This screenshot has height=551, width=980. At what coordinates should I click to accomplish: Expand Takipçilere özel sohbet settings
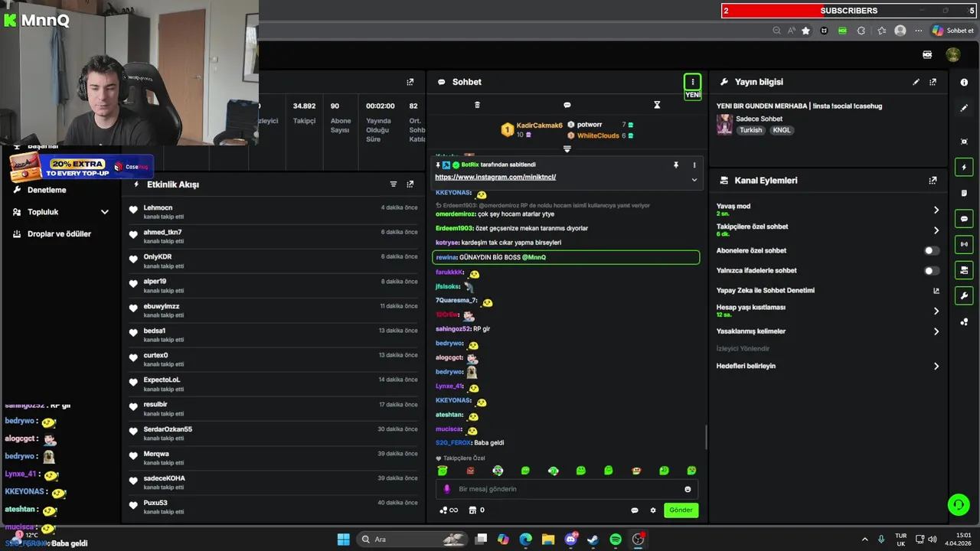(x=936, y=230)
